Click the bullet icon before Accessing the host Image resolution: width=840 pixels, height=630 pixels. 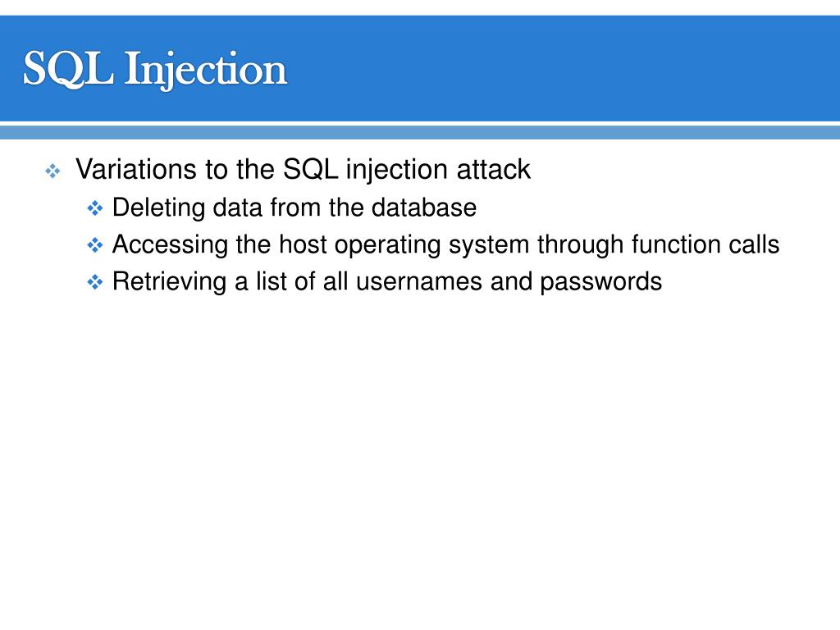[x=95, y=244]
